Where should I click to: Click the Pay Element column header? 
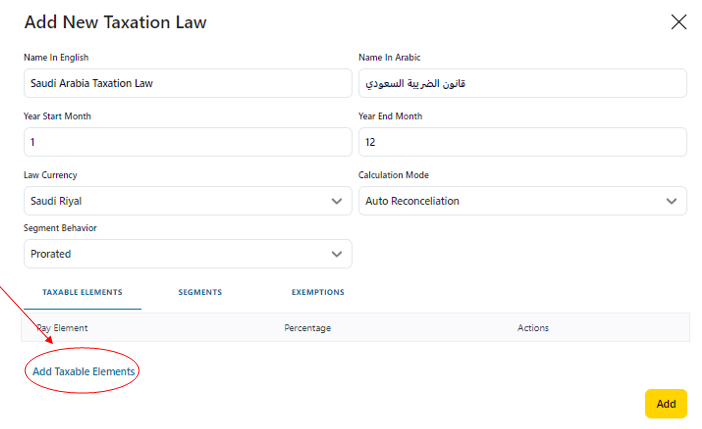click(62, 328)
